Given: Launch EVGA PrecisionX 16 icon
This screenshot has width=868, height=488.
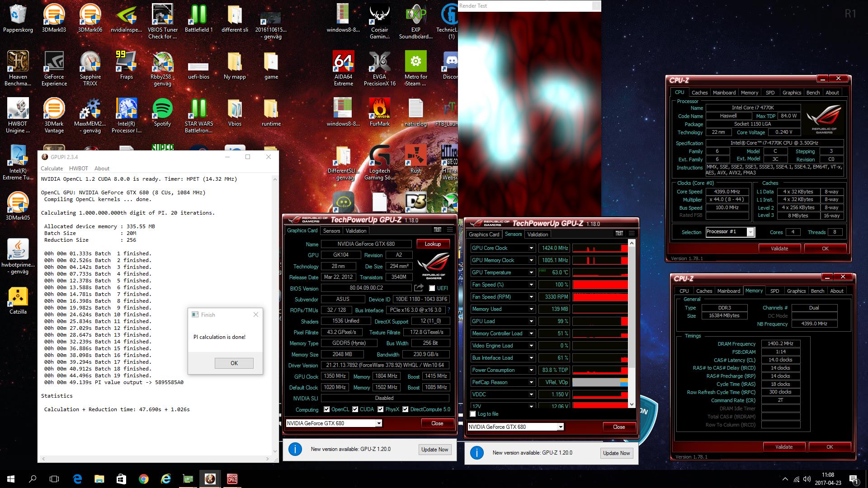Looking at the screenshot, I should [x=379, y=68].
